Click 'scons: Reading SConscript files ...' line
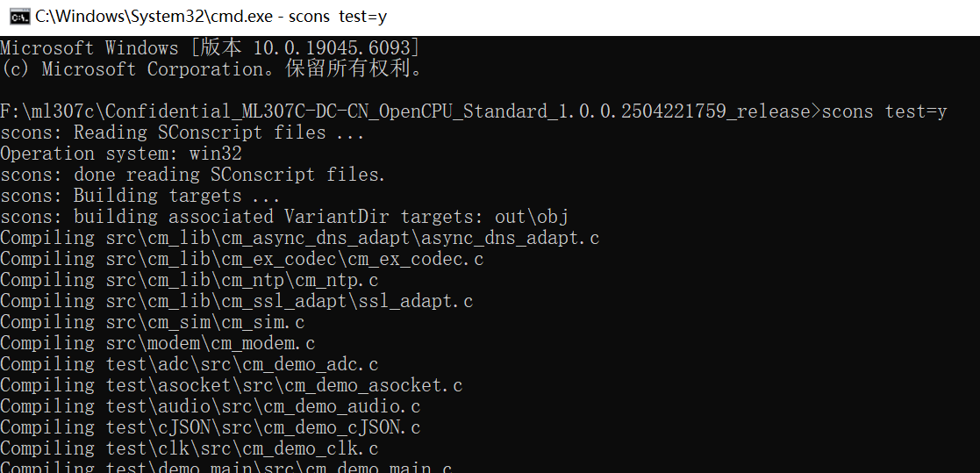 tap(182, 133)
